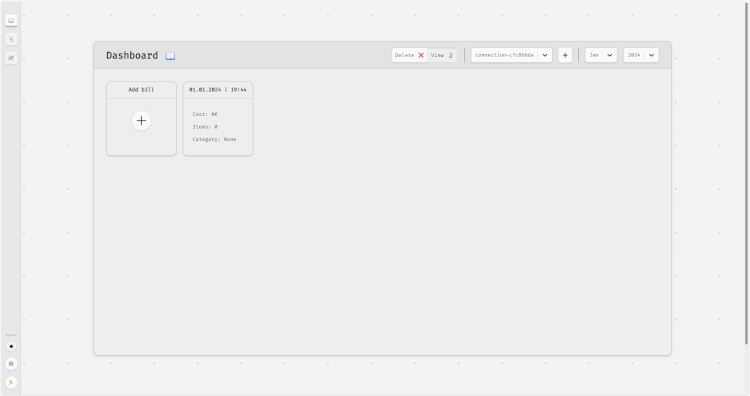Open the Jan month dropdown
This screenshot has width=750, height=396.
point(601,55)
